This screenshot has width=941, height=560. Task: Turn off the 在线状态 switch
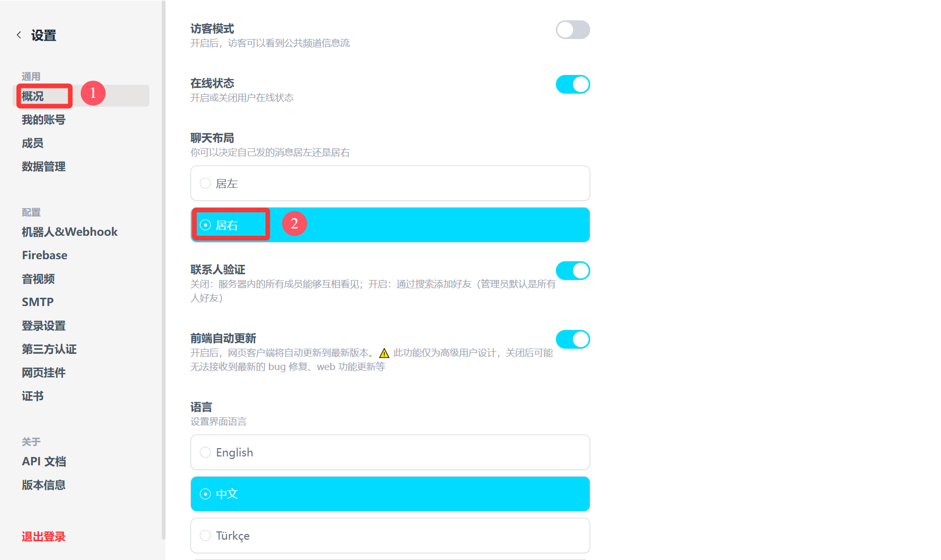[573, 84]
